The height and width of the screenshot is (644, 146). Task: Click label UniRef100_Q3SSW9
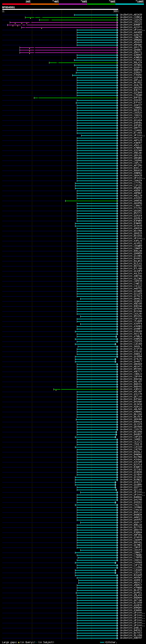[131, 151]
